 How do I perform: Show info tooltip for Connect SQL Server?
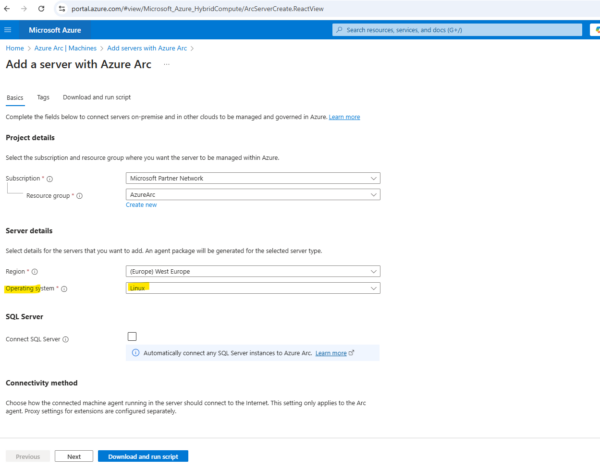pos(66,339)
